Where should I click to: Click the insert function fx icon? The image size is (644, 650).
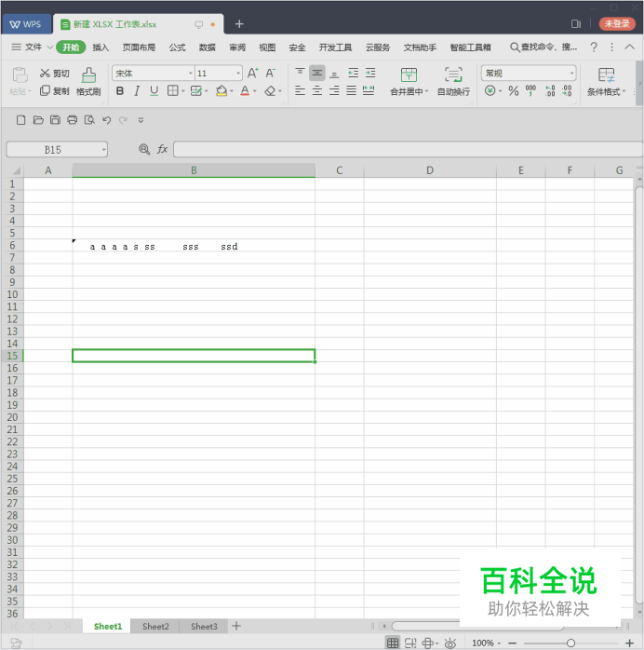[x=162, y=149]
